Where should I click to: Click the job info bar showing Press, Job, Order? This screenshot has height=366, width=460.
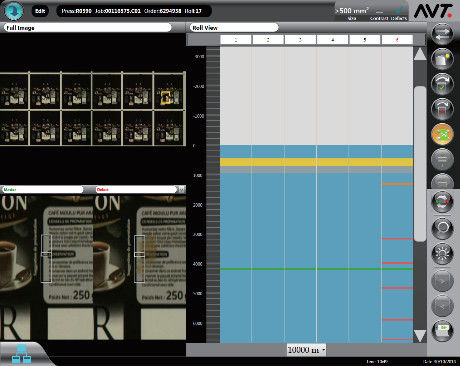(134, 11)
